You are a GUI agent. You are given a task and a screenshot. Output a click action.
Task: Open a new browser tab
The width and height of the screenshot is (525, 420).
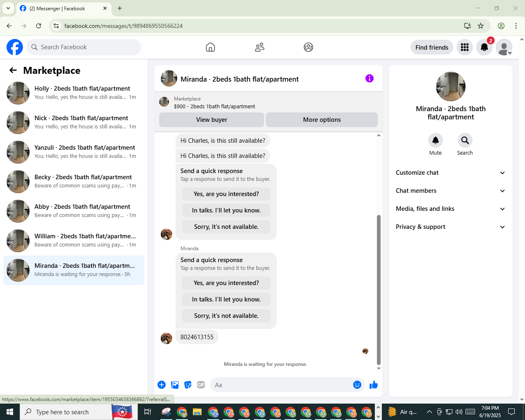[120, 8]
